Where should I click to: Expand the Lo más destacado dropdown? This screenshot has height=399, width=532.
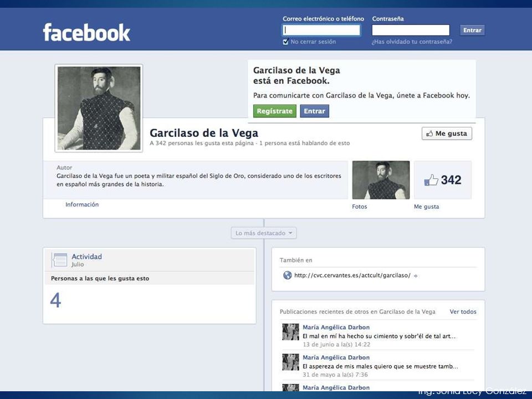click(x=264, y=233)
